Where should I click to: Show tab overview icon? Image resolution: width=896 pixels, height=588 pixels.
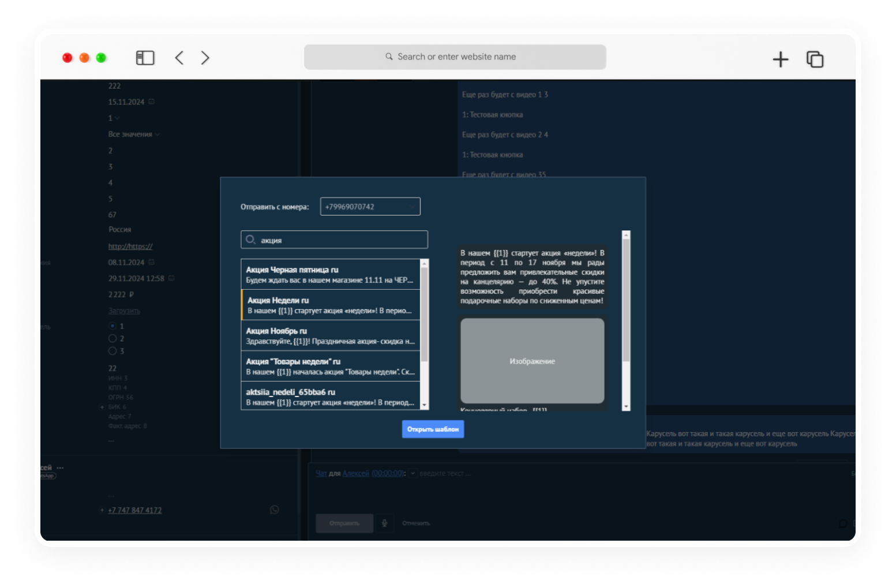tap(815, 59)
